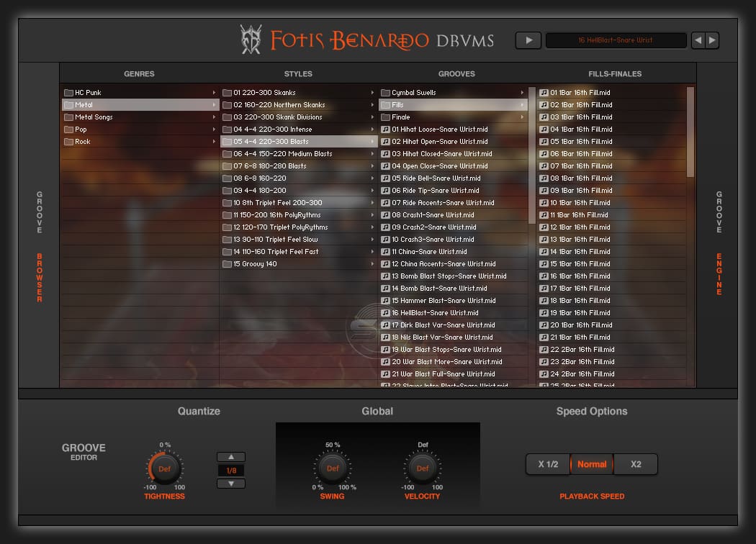Screen dimensions: 756x544
Task: Set playback speed to X2
Action: coord(636,465)
